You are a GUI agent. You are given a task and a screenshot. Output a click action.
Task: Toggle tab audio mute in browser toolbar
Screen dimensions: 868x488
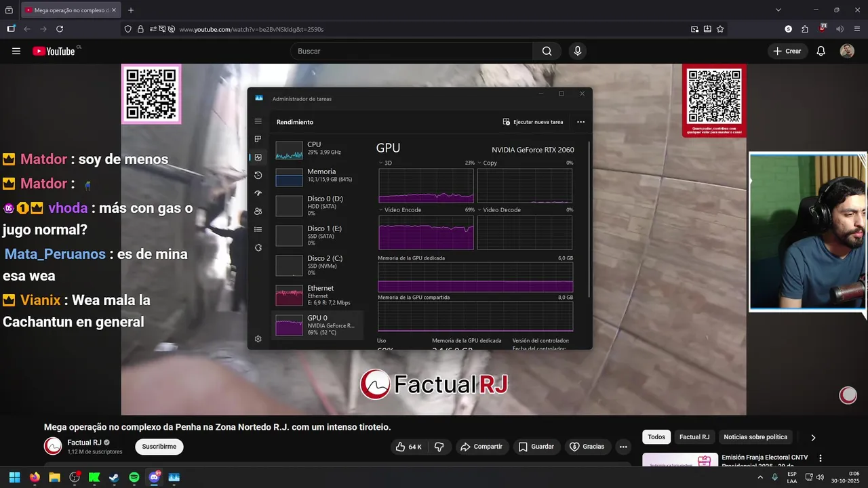tap(840, 29)
